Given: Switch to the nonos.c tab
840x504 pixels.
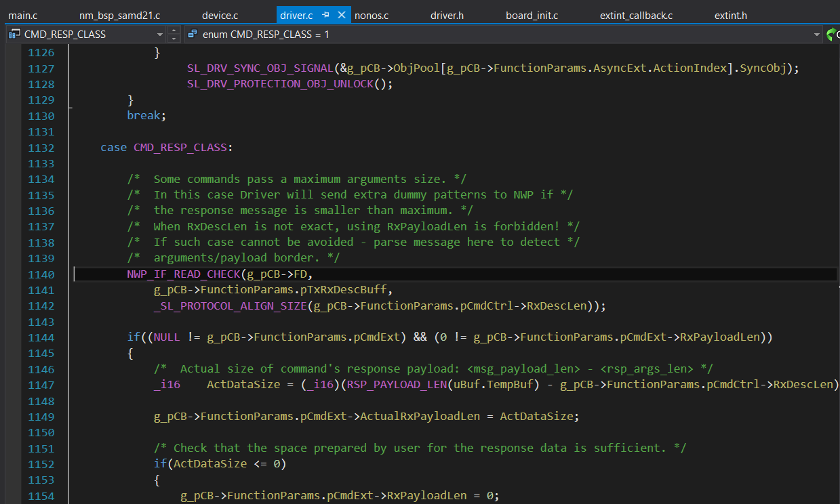Looking at the screenshot, I should (372, 15).
